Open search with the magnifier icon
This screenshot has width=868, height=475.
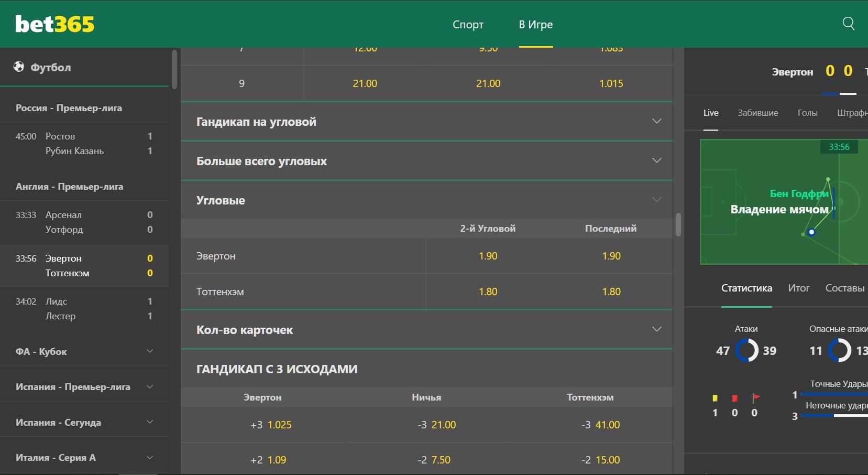[x=848, y=24]
